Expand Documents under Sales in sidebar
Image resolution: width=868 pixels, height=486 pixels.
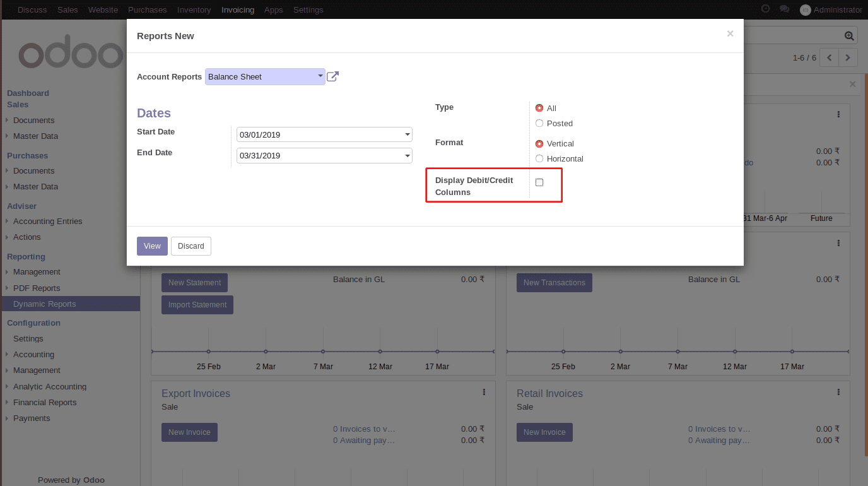coord(33,120)
